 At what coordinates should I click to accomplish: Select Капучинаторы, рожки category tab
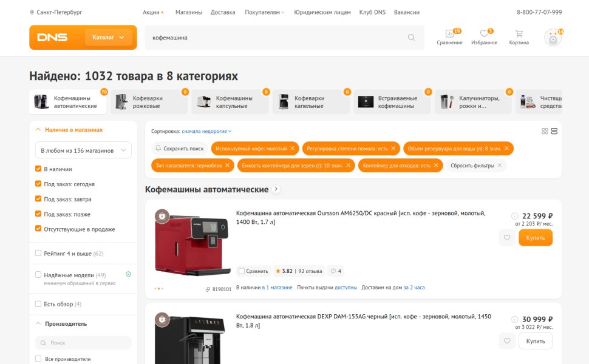[473, 102]
